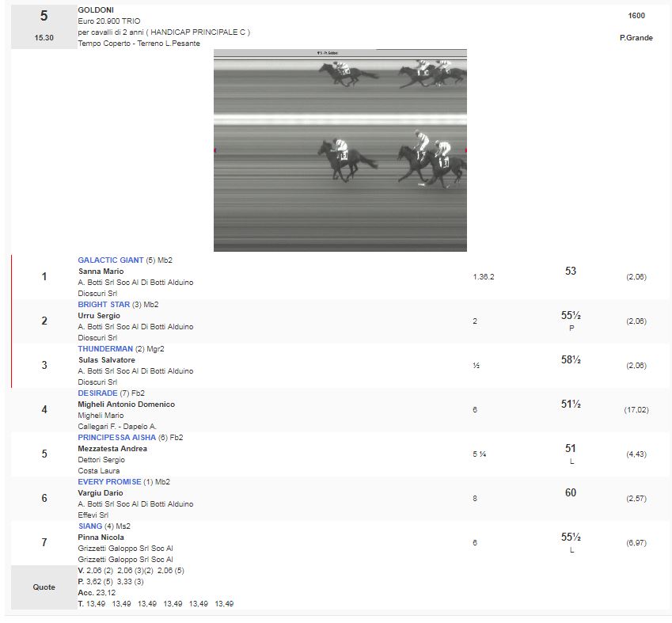Viewport: 672px width, 623px height.
Task: View the SIANG horse details
Action: (x=89, y=526)
